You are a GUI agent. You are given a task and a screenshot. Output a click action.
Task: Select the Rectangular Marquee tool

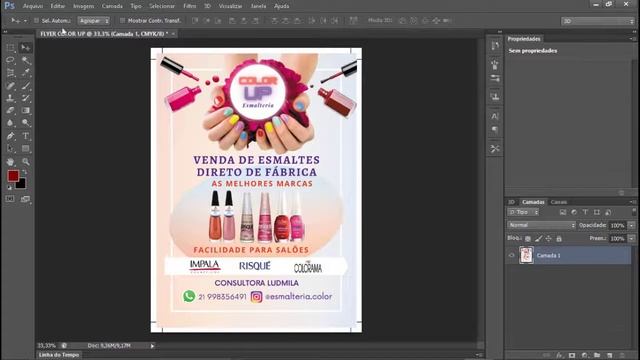point(10,48)
